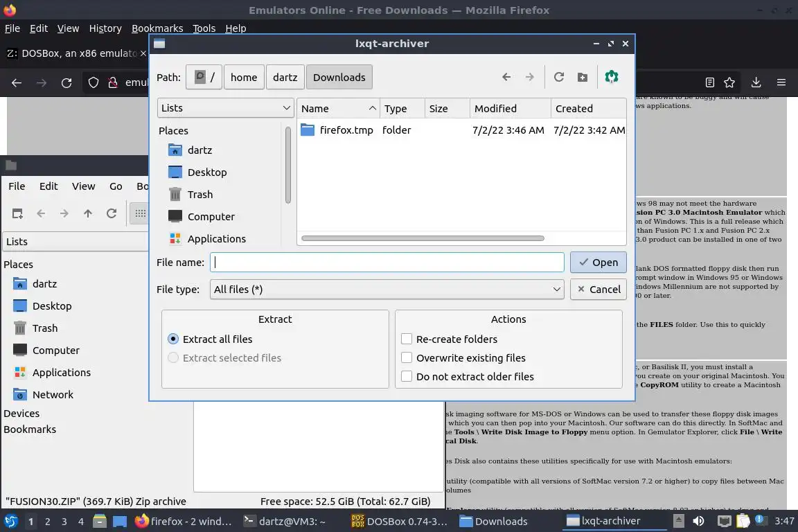Click the Downloads path segment button
The height and width of the screenshot is (532, 798).
point(339,77)
